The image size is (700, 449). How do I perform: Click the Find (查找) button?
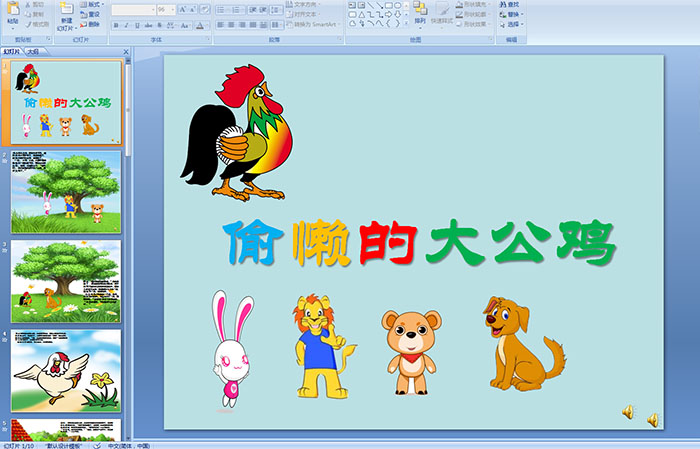pos(510,4)
